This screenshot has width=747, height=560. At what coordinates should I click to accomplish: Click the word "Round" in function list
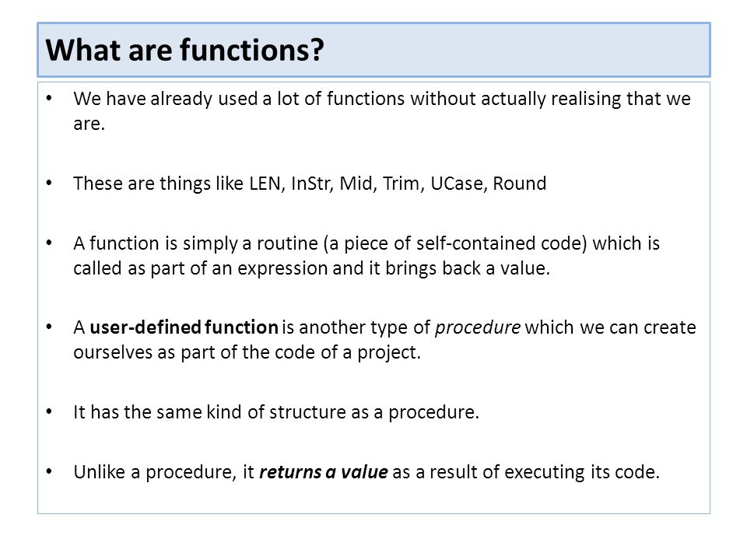coord(519,184)
